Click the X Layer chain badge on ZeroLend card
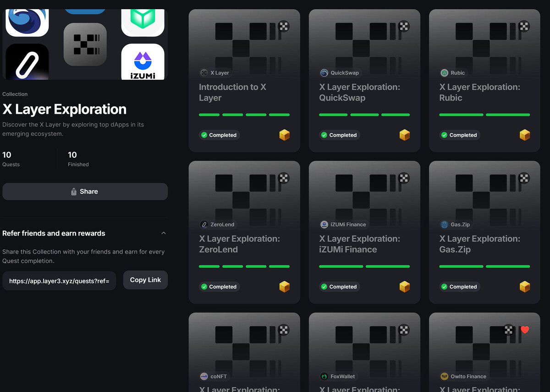This screenshot has height=392, width=550. (284, 178)
